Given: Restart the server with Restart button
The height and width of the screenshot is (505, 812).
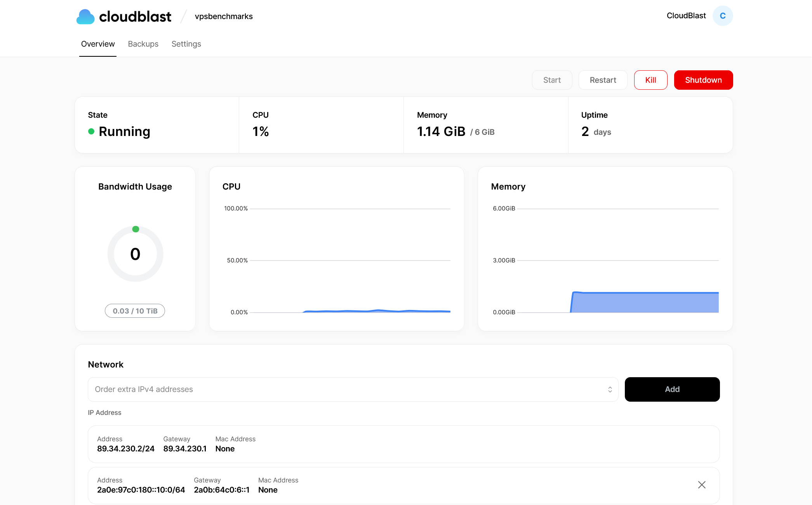Looking at the screenshot, I should point(603,80).
